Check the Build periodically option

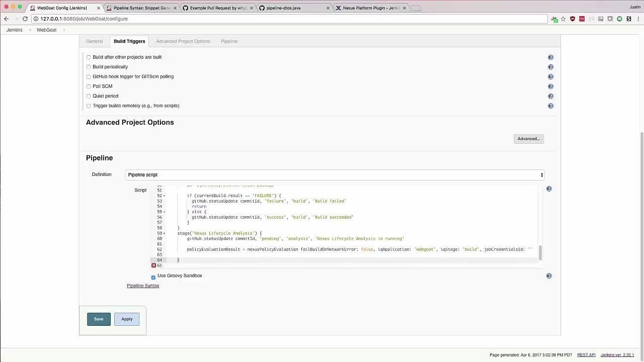(x=89, y=67)
